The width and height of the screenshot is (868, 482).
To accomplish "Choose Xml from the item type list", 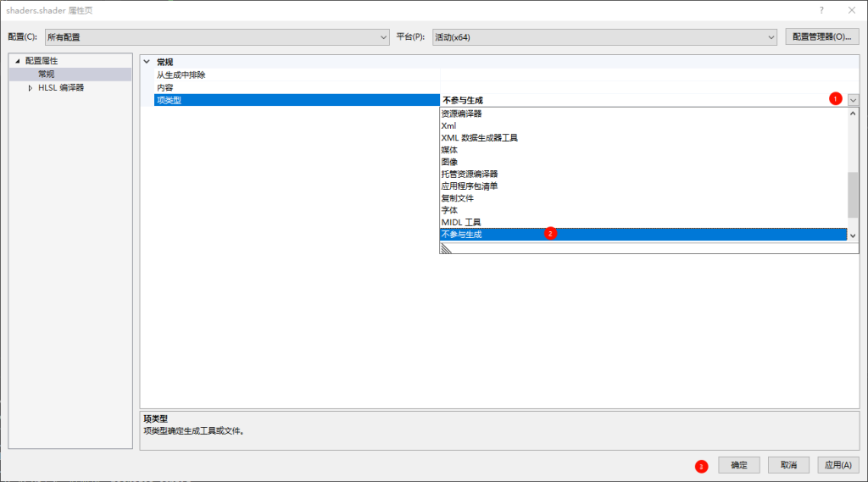I will point(448,125).
